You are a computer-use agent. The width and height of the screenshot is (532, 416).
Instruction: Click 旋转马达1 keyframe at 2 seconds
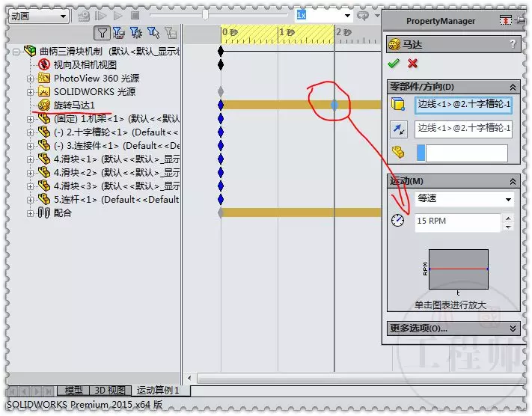(334, 105)
